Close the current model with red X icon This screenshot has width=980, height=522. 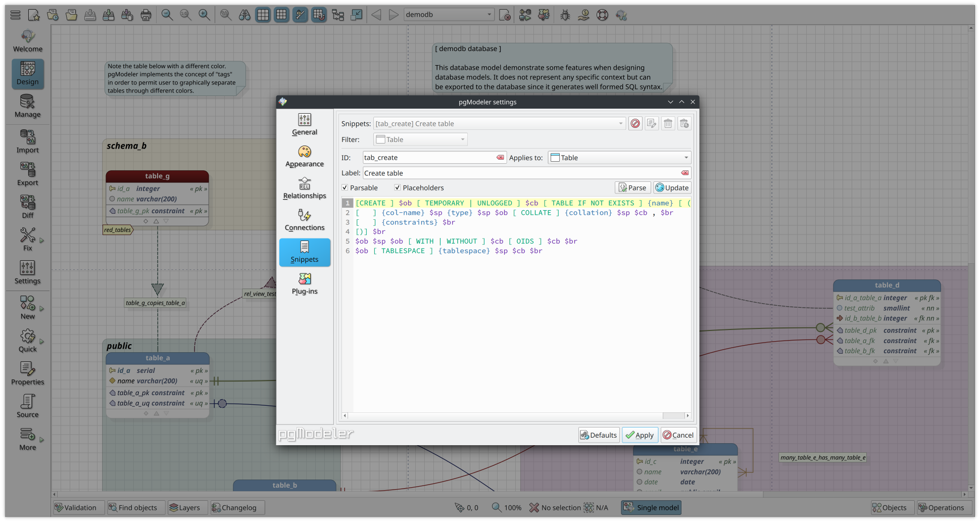505,15
